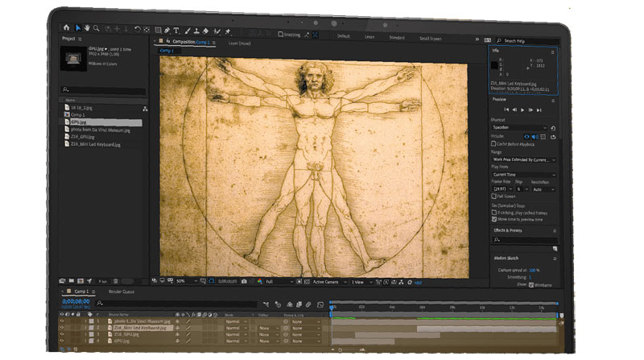Viewport: 644px width, 360px height.
Task: Click the Composition flowchart icon in timeline
Action: [x=266, y=304]
